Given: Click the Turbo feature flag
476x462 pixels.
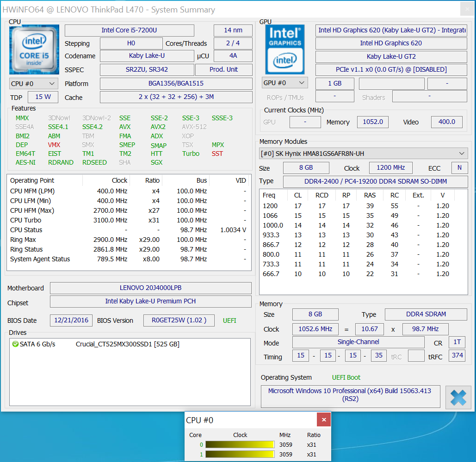Looking at the screenshot, I should tap(191, 154).
